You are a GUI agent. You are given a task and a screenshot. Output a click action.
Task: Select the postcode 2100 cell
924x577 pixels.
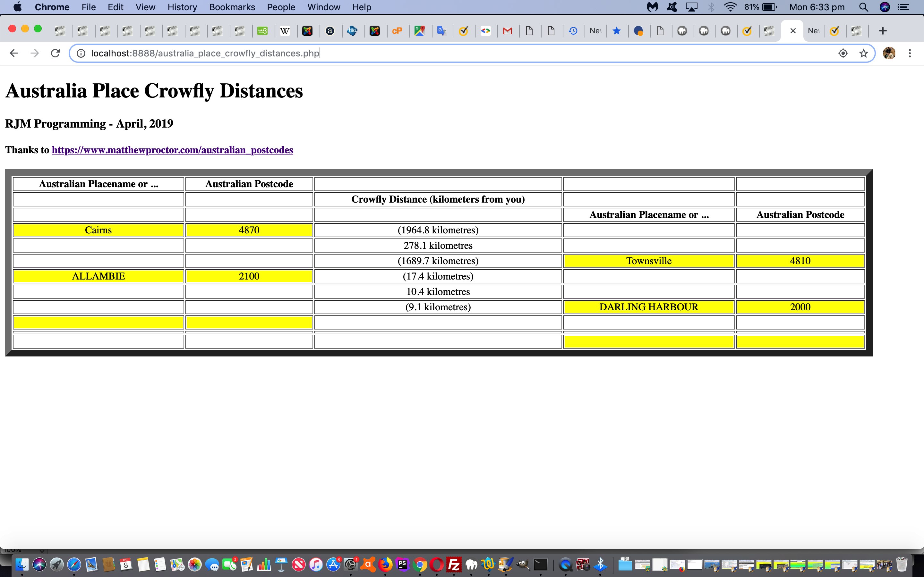click(x=249, y=276)
